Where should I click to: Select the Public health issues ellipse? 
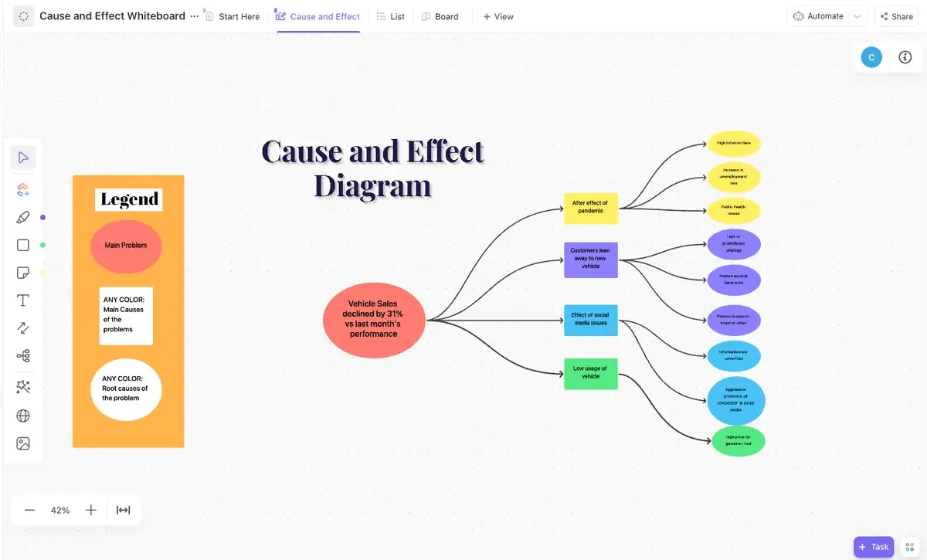point(734,210)
